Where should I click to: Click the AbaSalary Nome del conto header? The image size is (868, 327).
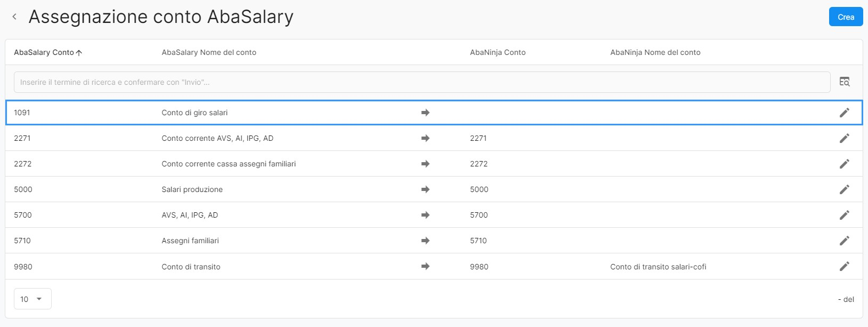pyautogui.click(x=209, y=52)
